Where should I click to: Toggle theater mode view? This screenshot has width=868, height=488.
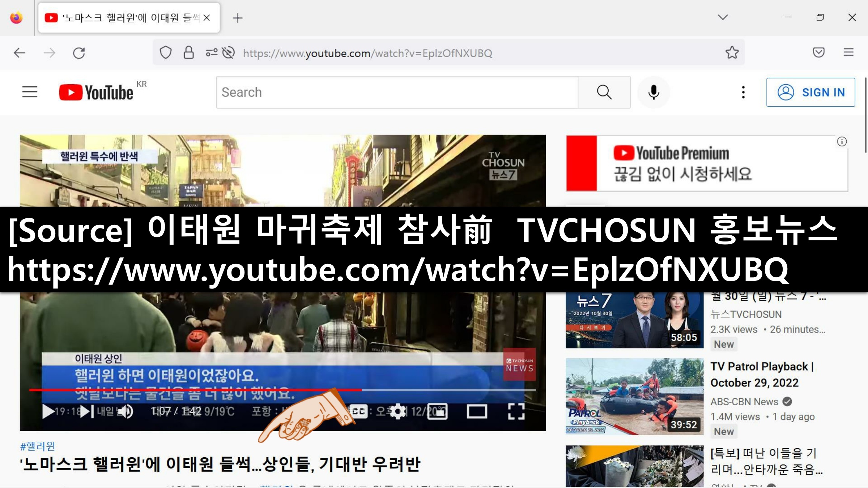477,411
